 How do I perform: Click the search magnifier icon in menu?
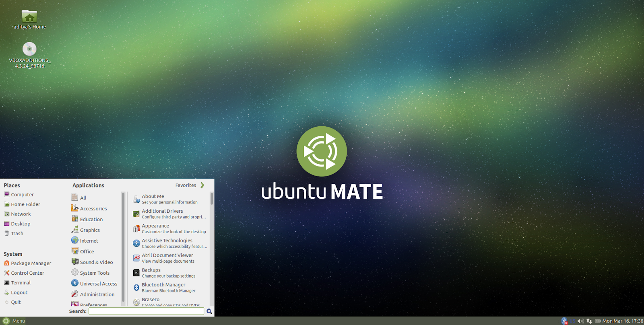(x=209, y=311)
